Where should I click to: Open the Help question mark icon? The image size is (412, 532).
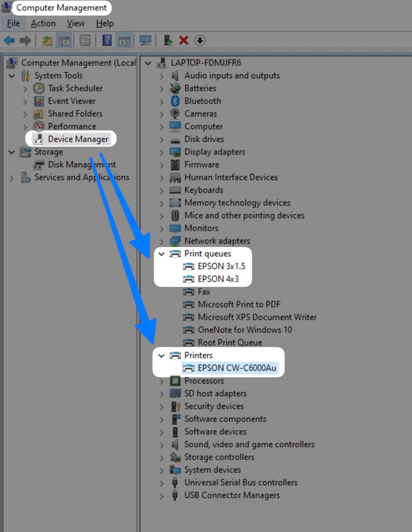[107, 41]
